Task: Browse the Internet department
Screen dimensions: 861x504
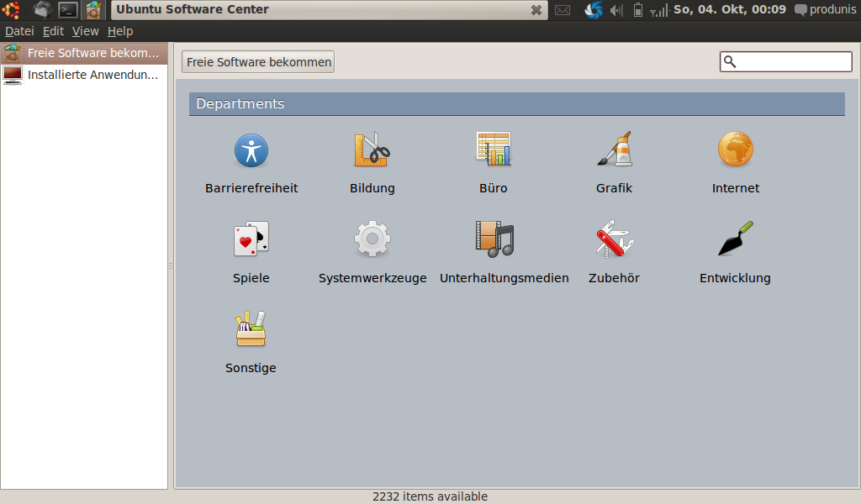Action: (x=735, y=164)
